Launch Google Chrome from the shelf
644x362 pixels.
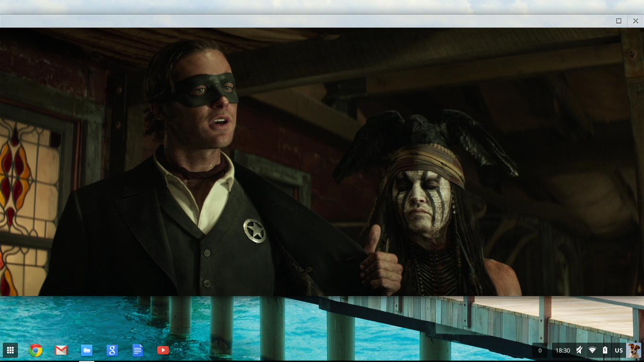36,350
